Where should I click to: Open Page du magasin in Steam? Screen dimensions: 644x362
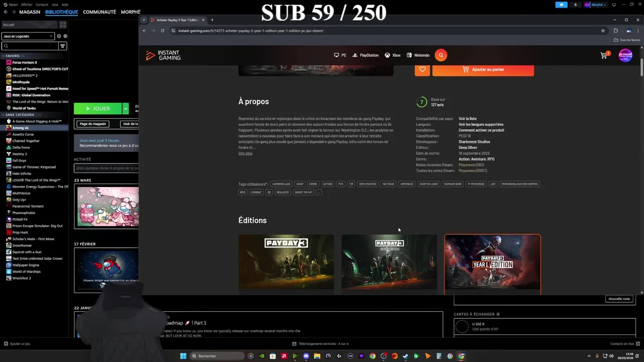tap(93, 124)
